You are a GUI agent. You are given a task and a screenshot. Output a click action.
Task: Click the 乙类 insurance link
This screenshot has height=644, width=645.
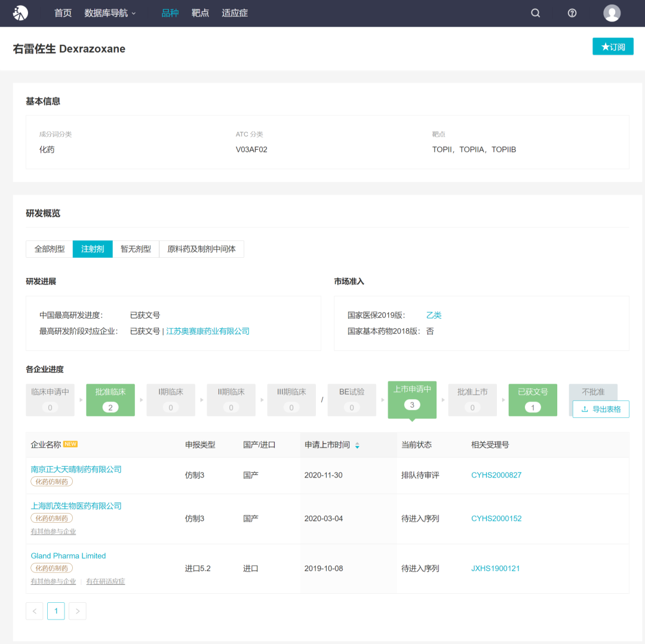pyautogui.click(x=434, y=315)
